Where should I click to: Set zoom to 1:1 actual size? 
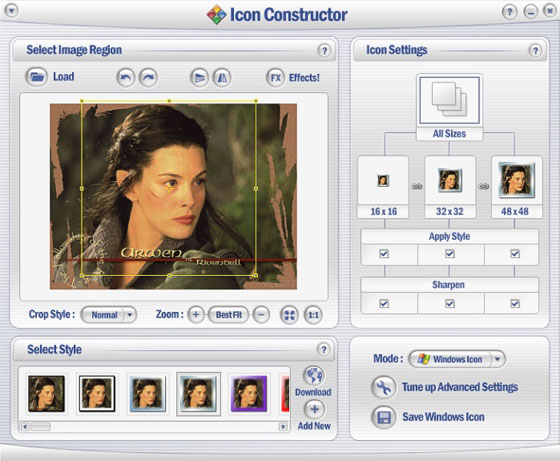pos(313,315)
